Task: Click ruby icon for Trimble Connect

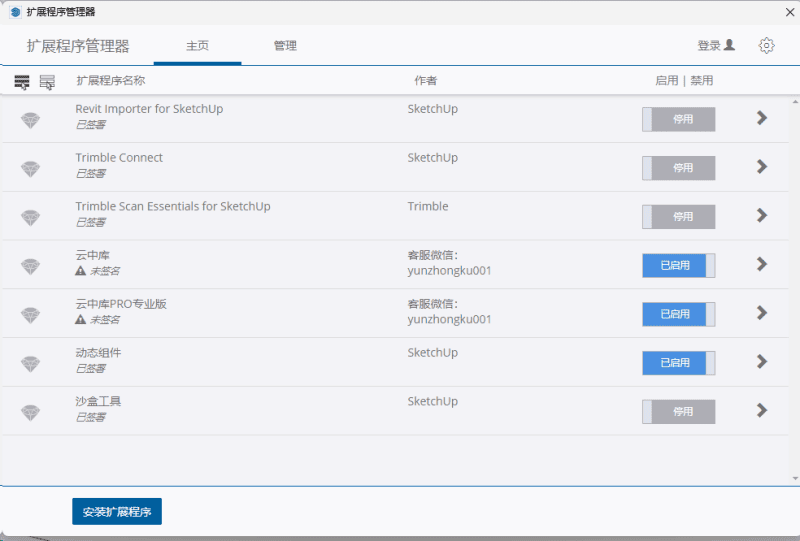Action: click(x=30, y=169)
